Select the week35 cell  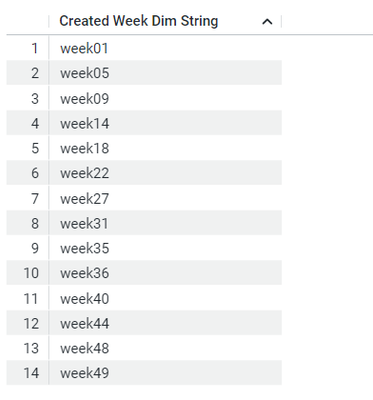coord(165,248)
